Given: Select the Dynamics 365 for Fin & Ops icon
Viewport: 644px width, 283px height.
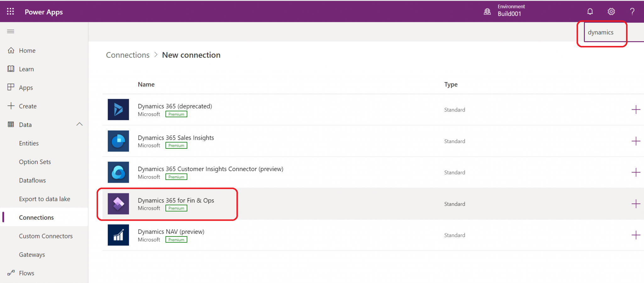Looking at the screenshot, I should coord(118,204).
